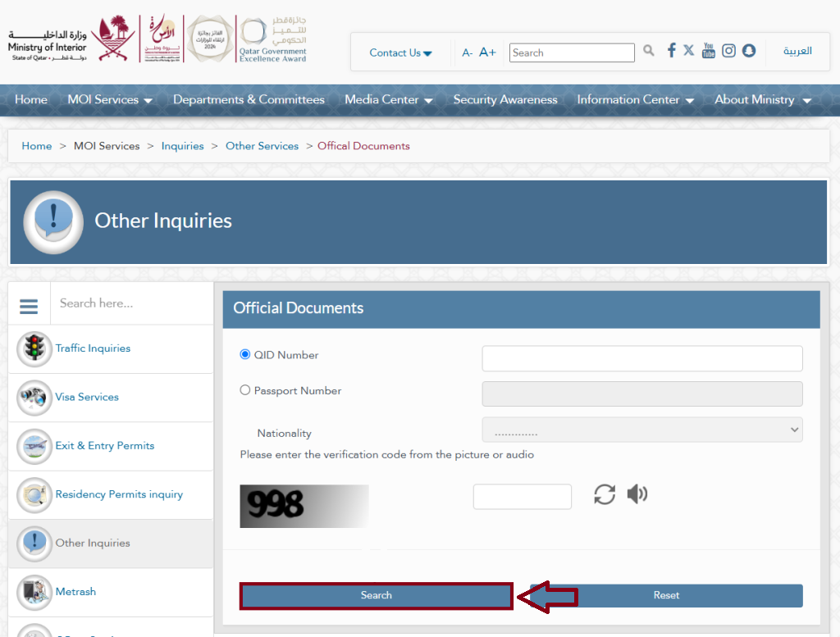840x637 pixels.
Task: Open the Instagram icon in header
Action: coord(728,51)
